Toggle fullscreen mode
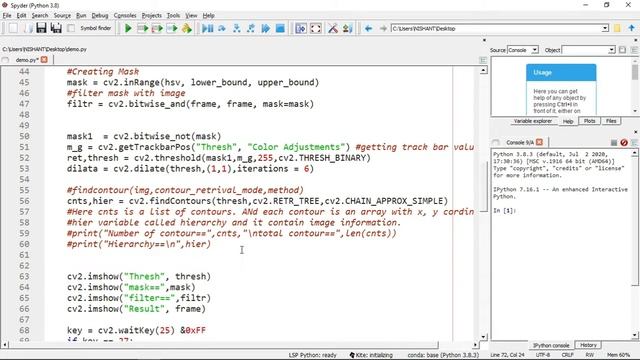Screen dimensions: 640x360 (x=316, y=28)
